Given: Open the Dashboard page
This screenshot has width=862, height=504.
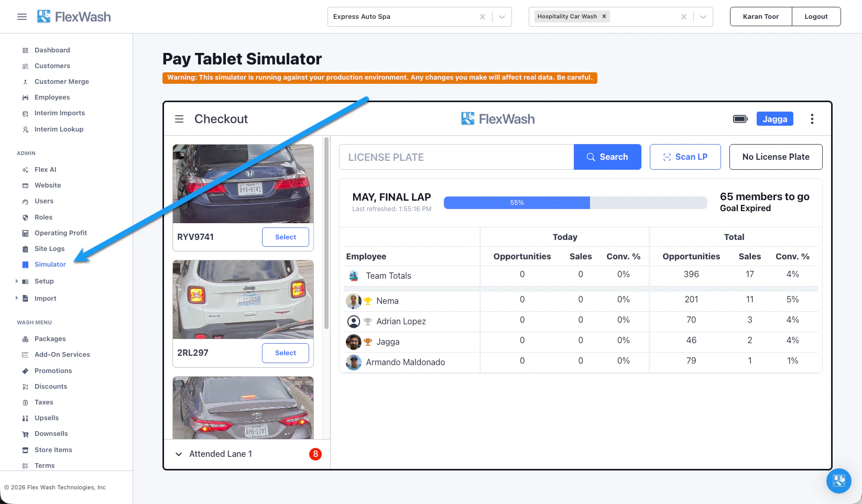Looking at the screenshot, I should click(52, 50).
